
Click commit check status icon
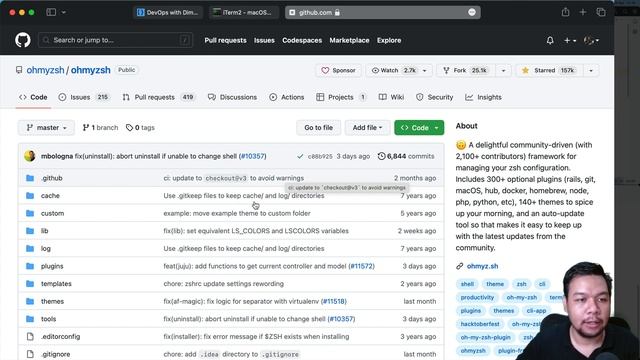point(300,156)
